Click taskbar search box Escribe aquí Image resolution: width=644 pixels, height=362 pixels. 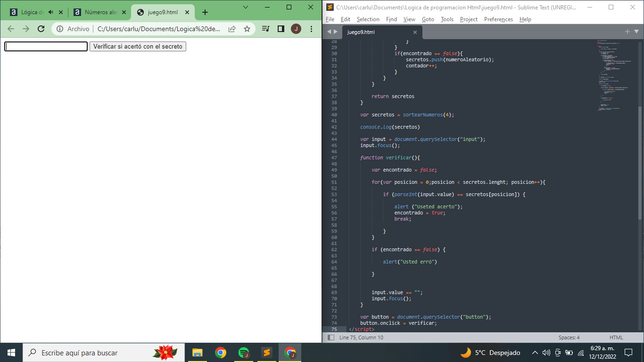[x=104, y=353]
